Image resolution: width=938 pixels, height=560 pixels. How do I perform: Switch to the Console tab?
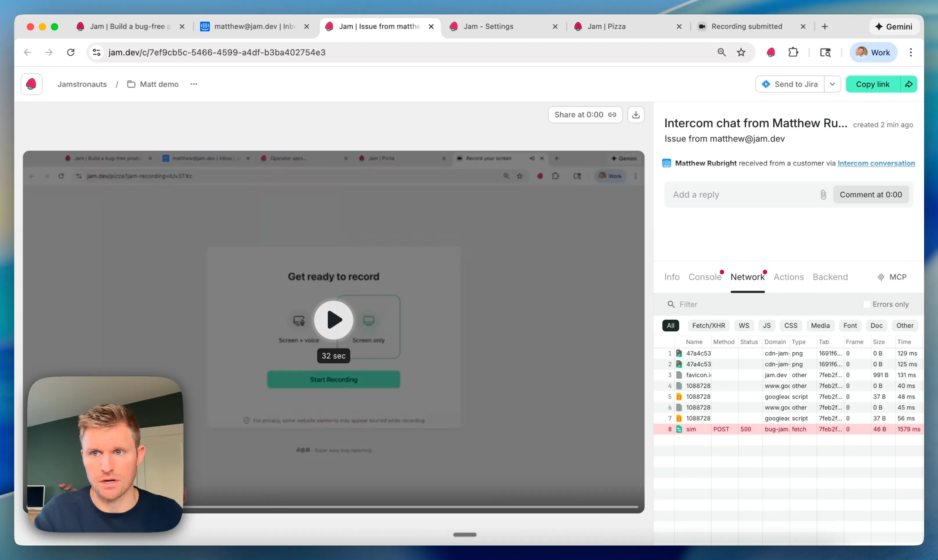[705, 277]
